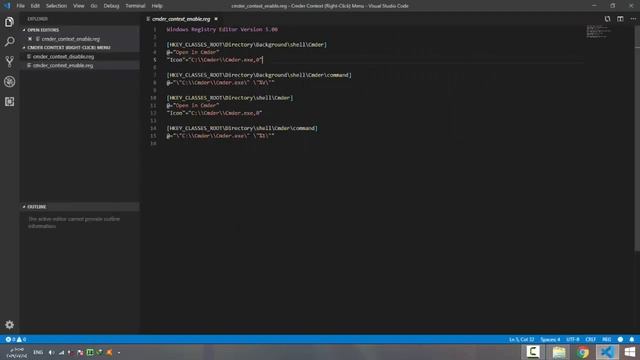This screenshot has width=640, height=360.
Task: Open the notifications bell in status bar
Action: point(632,340)
